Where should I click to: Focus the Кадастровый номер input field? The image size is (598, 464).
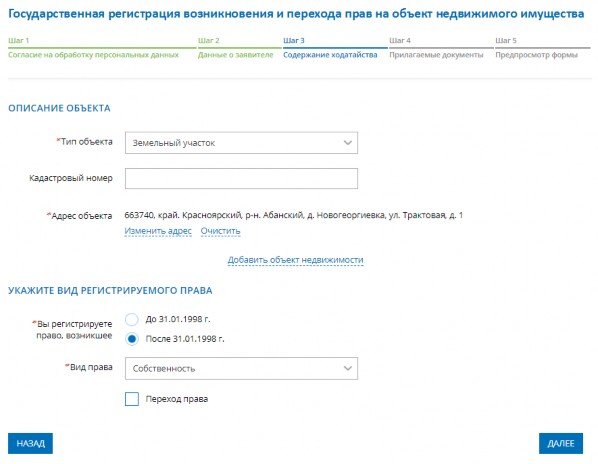[241, 178]
